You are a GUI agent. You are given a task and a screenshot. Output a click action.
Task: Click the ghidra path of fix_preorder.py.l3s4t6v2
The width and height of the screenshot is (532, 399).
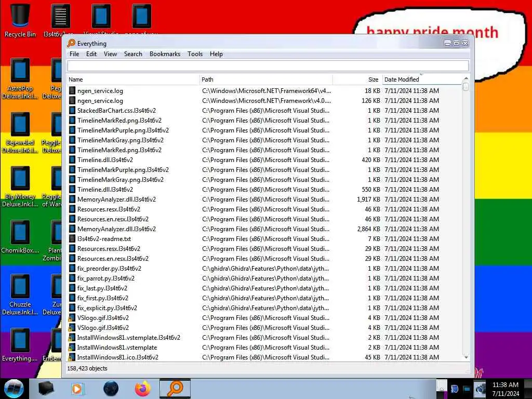265,269
